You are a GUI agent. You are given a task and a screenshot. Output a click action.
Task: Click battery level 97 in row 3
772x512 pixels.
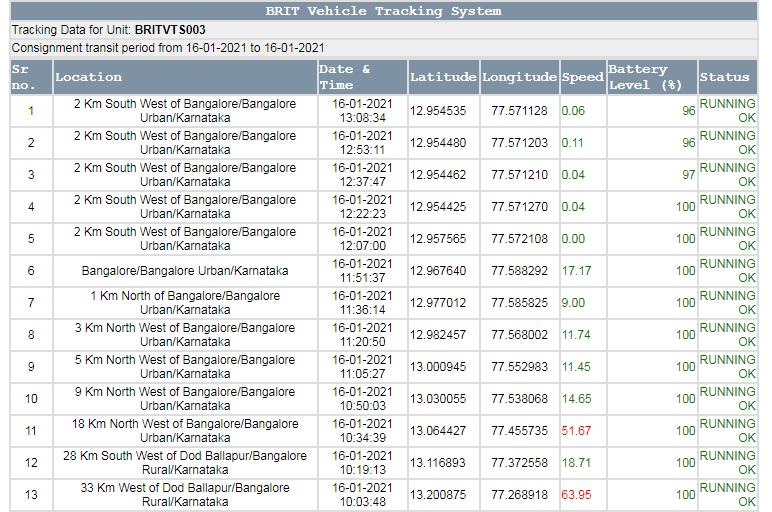(688, 175)
